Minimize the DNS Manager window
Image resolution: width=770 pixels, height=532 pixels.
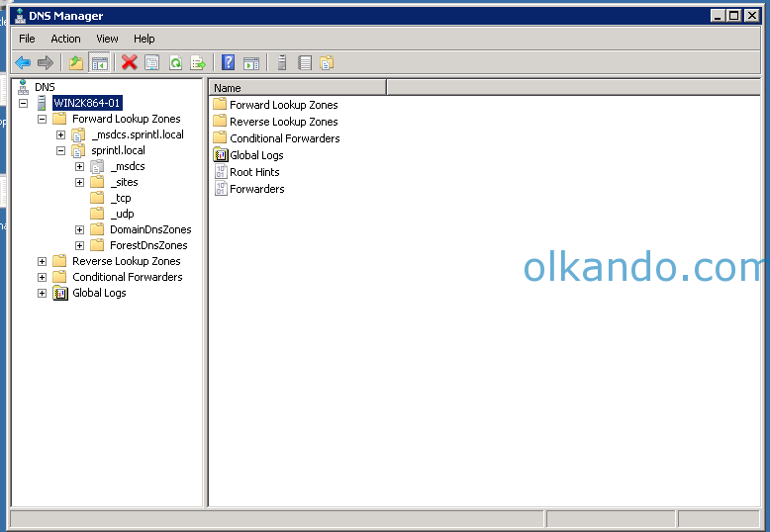718,16
